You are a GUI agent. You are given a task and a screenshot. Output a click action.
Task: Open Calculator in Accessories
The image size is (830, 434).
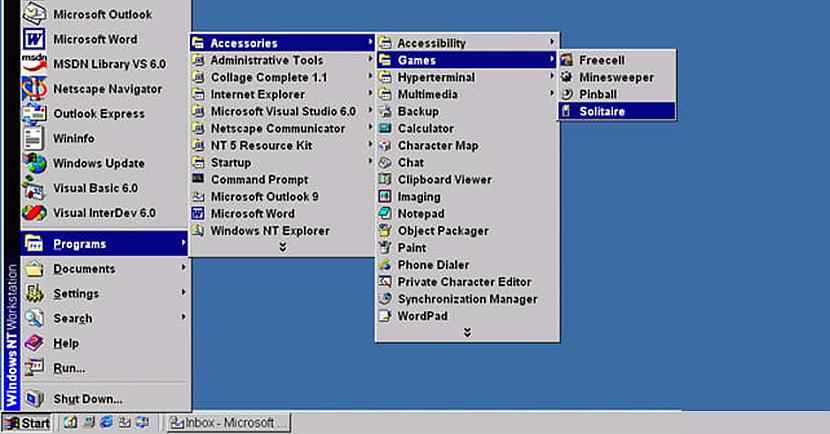click(x=467, y=129)
